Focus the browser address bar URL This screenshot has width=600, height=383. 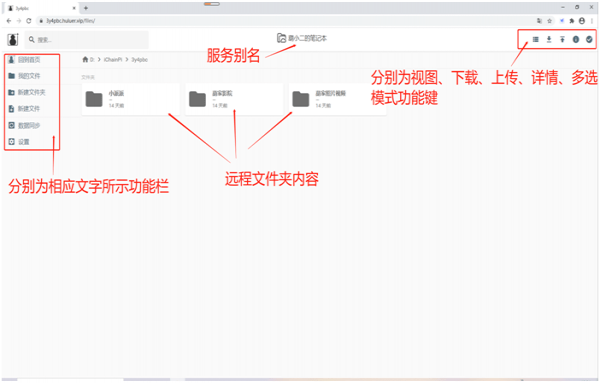(x=71, y=21)
